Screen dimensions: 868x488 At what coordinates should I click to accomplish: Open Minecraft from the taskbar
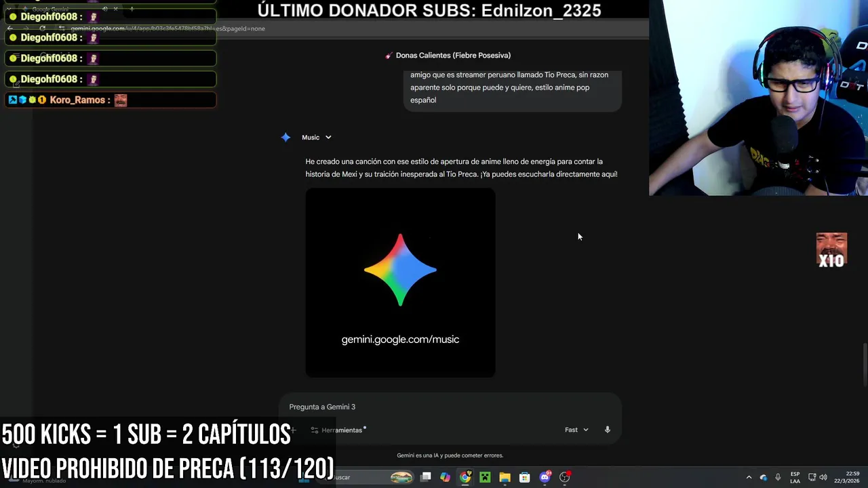[485, 477]
